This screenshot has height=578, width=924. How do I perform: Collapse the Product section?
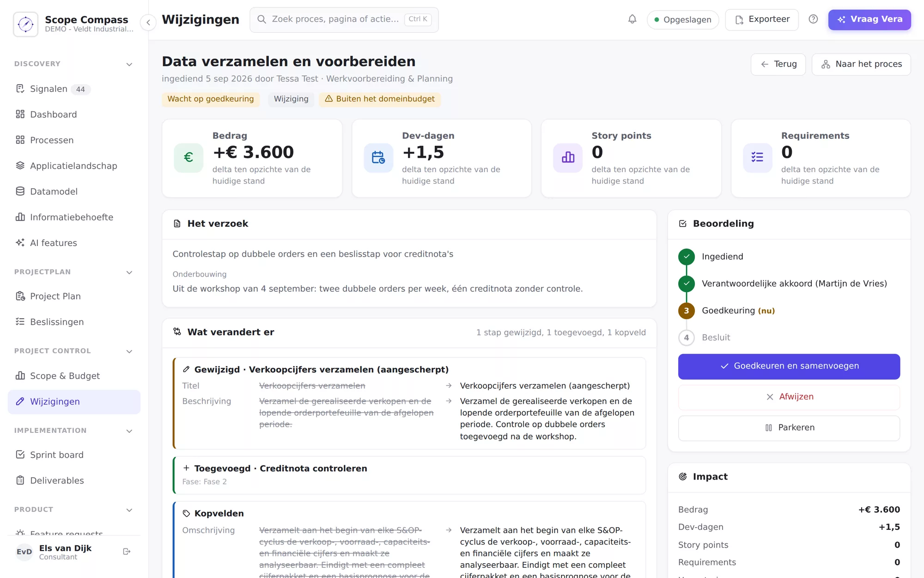point(129,510)
